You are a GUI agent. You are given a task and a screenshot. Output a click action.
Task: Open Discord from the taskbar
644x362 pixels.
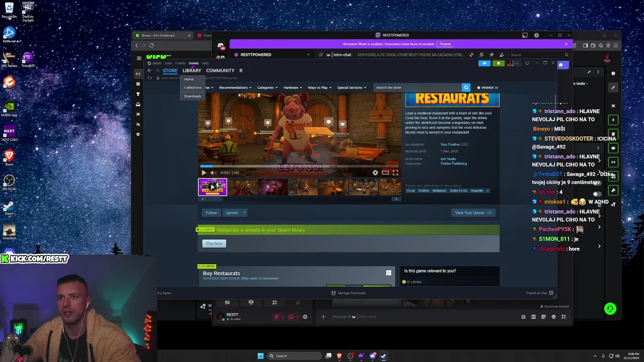point(372,356)
